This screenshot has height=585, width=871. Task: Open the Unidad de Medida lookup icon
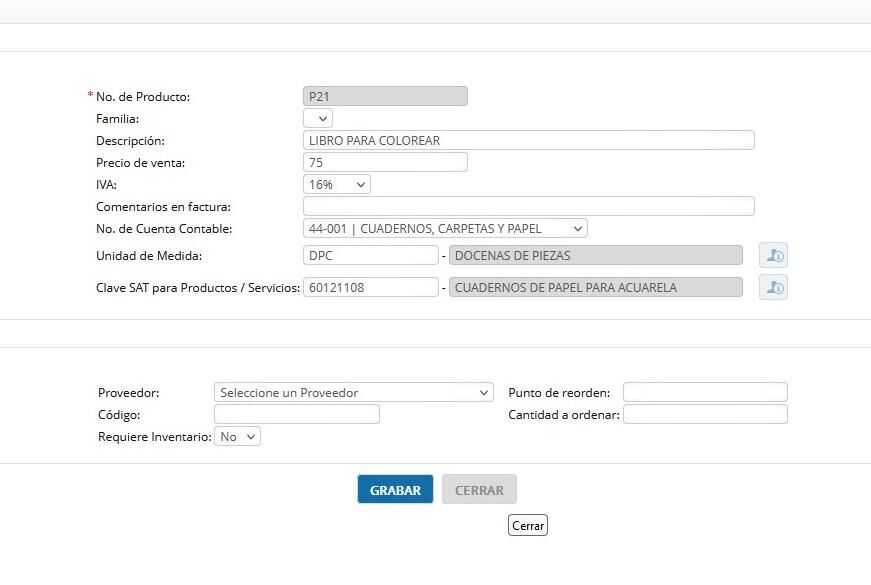(x=773, y=256)
